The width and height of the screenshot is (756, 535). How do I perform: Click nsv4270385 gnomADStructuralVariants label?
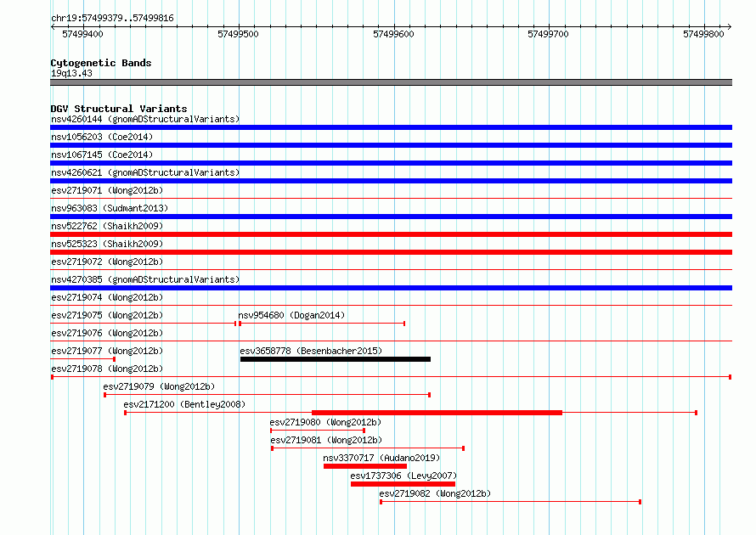point(145,279)
